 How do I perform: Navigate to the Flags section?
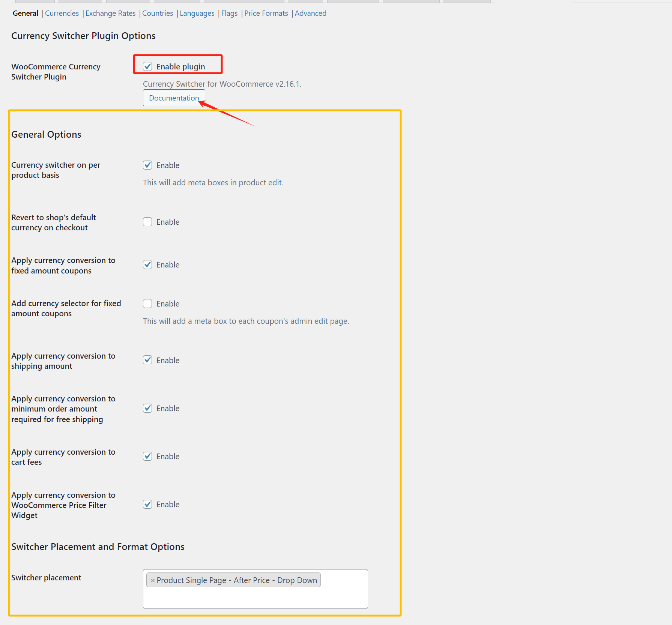click(x=229, y=14)
